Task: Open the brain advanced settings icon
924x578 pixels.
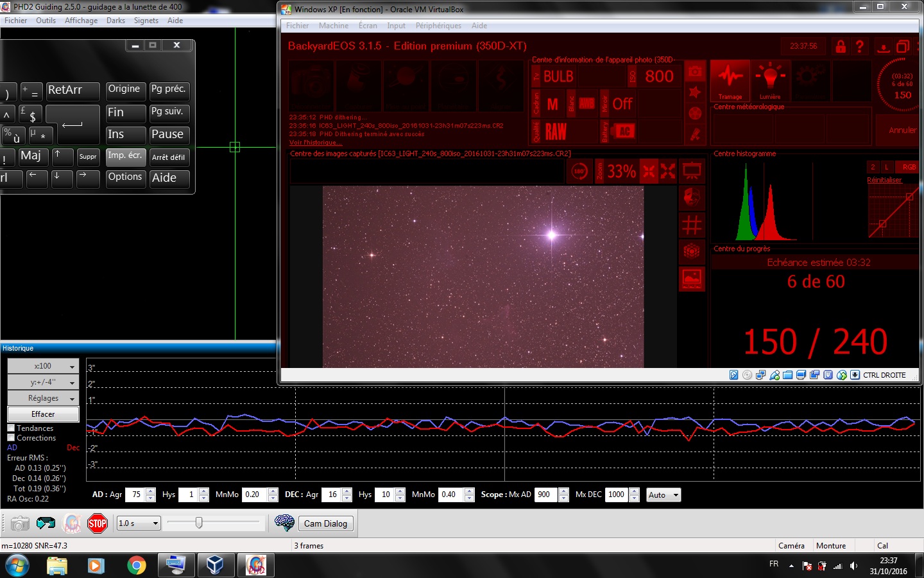Action: [284, 523]
